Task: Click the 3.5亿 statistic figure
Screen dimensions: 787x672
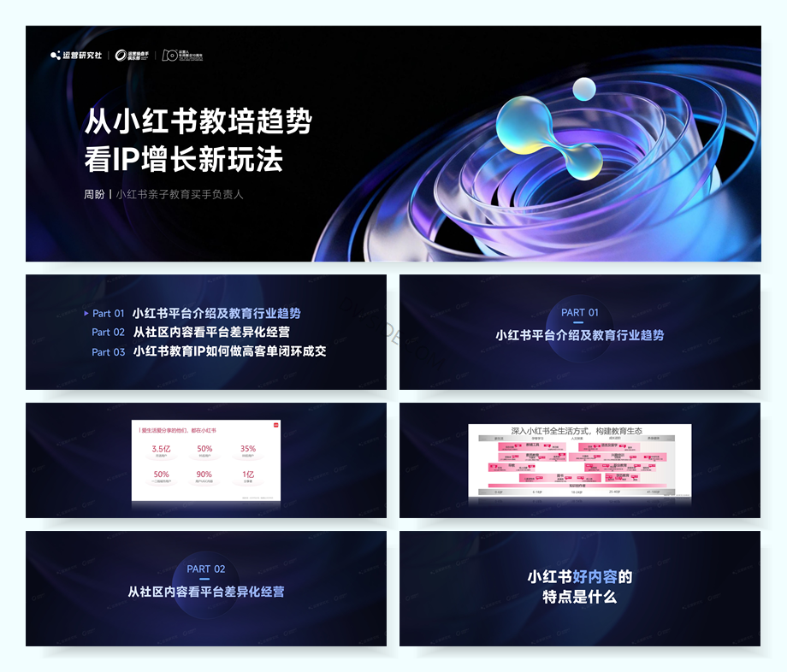Action: (x=161, y=449)
